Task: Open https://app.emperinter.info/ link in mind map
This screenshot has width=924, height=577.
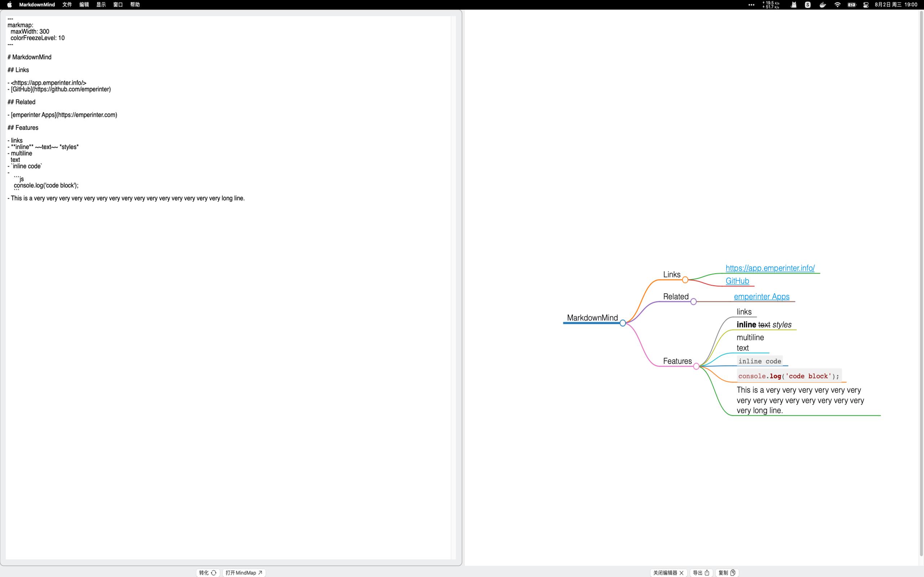Action: pyautogui.click(x=770, y=268)
